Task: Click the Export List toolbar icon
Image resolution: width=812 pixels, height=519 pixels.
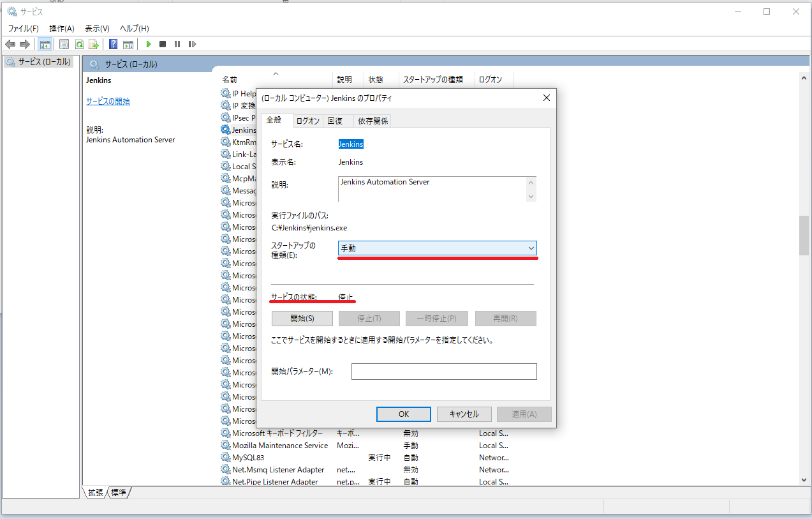Action: coord(94,44)
